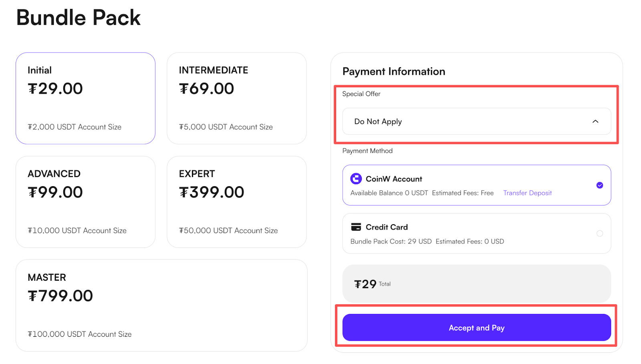
Task: Click the Bundle Pack page title
Action: 79,18
